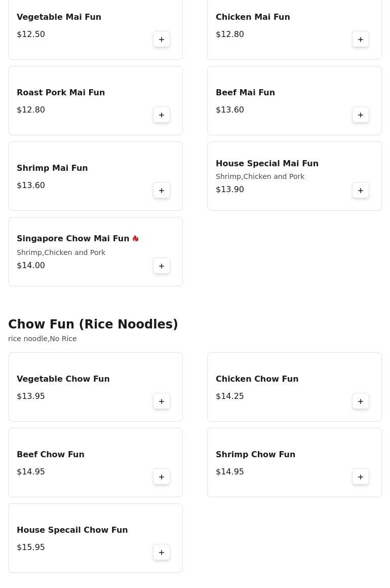This screenshot has height=588, width=390.
Task: Click the plus icon for Chicken Chow Fun
Action: point(361,401)
